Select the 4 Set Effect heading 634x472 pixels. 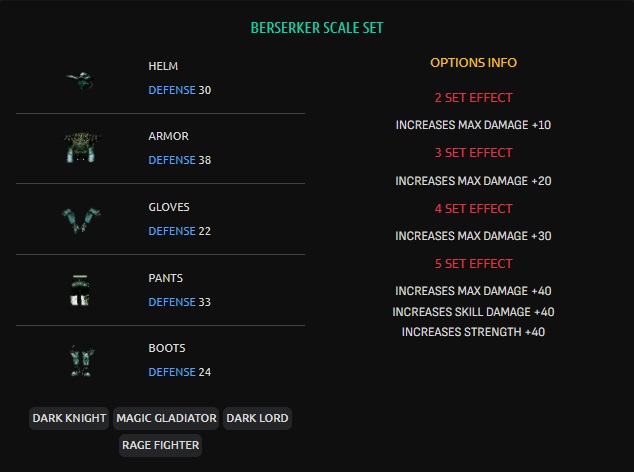click(473, 209)
